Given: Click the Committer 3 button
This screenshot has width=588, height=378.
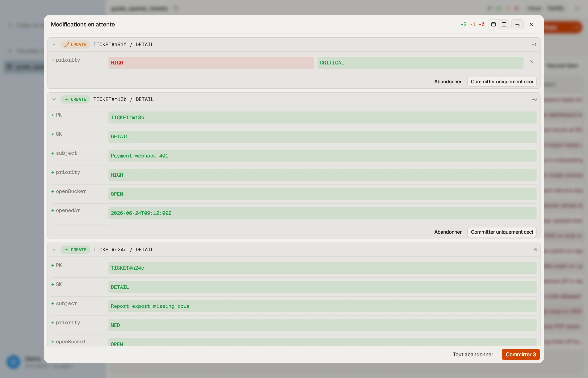Looking at the screenshot, I should pos(521,354).
